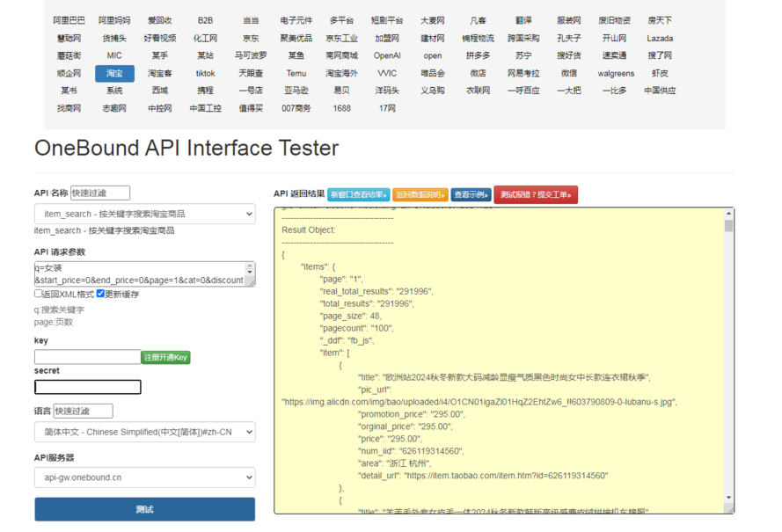Open the api-gw.onebound.cn server dropdown
Viewport: 782px width, 532px height.
(x=144, y=477)
